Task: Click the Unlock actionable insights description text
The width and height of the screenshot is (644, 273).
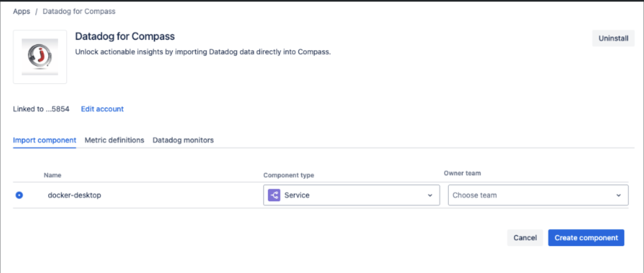Action: (203, 52)
